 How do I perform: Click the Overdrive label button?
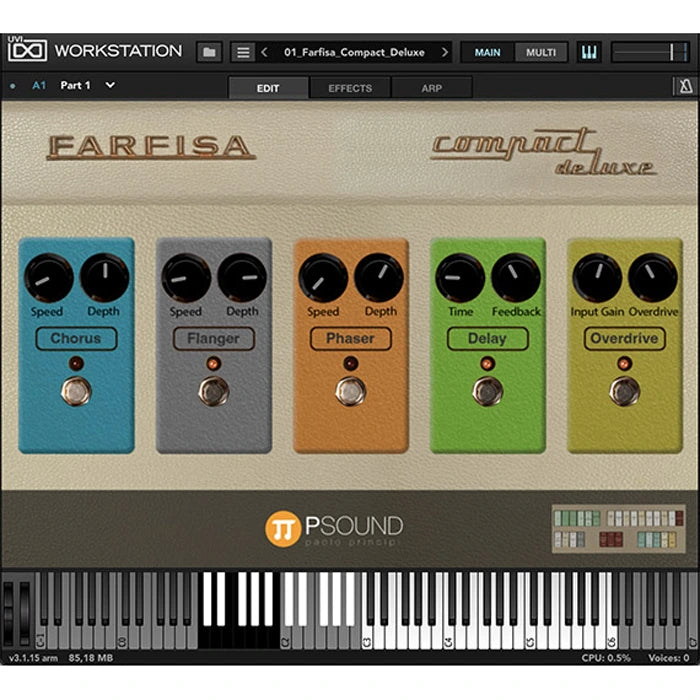point(625,338)
